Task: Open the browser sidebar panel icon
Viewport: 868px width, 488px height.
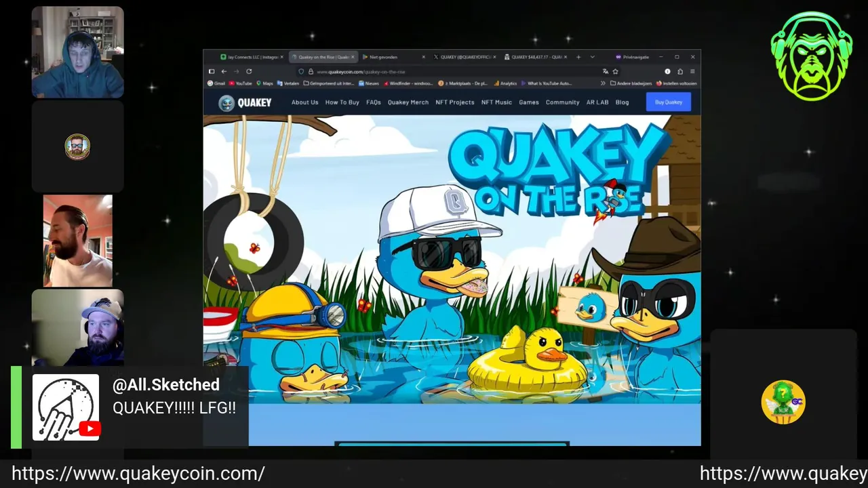Action: (x=212, y=71)
